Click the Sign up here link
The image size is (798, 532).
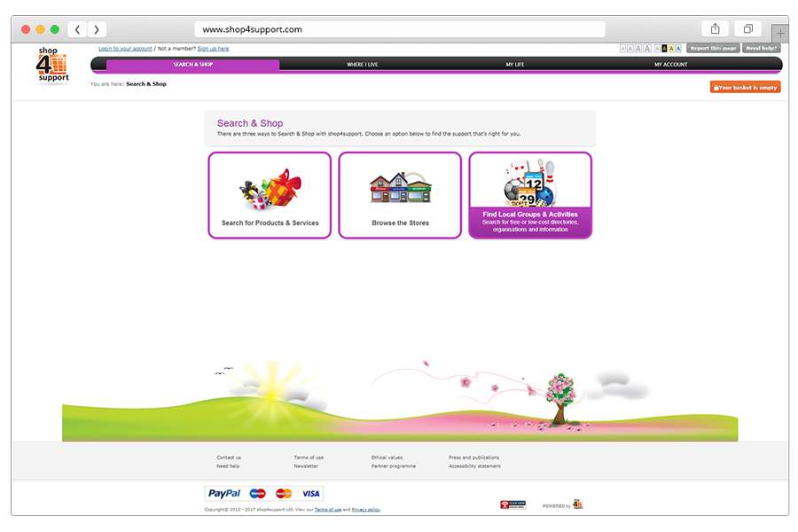[x=213, y=49]
